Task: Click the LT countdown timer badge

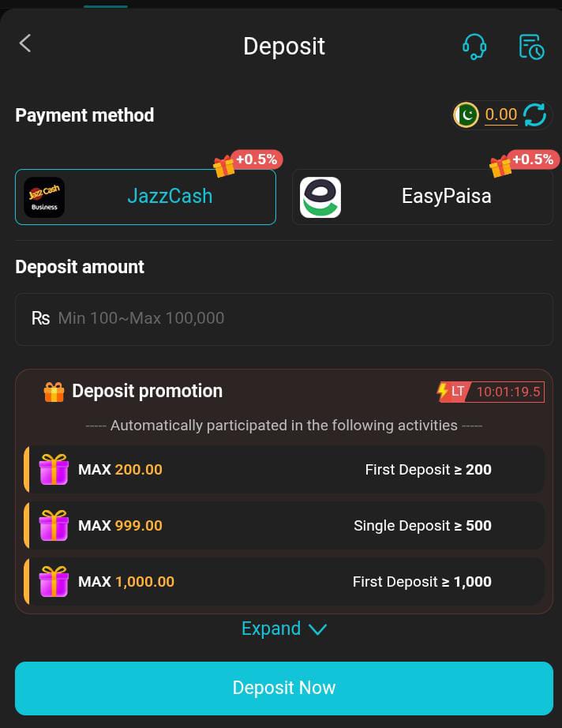Action: point(490,392)
